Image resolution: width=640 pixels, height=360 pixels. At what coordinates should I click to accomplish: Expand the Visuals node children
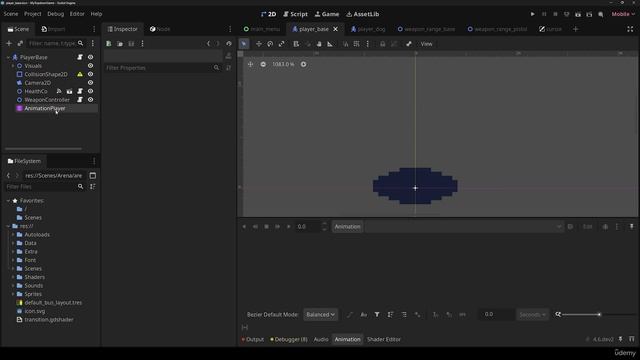tap(13, 66)
